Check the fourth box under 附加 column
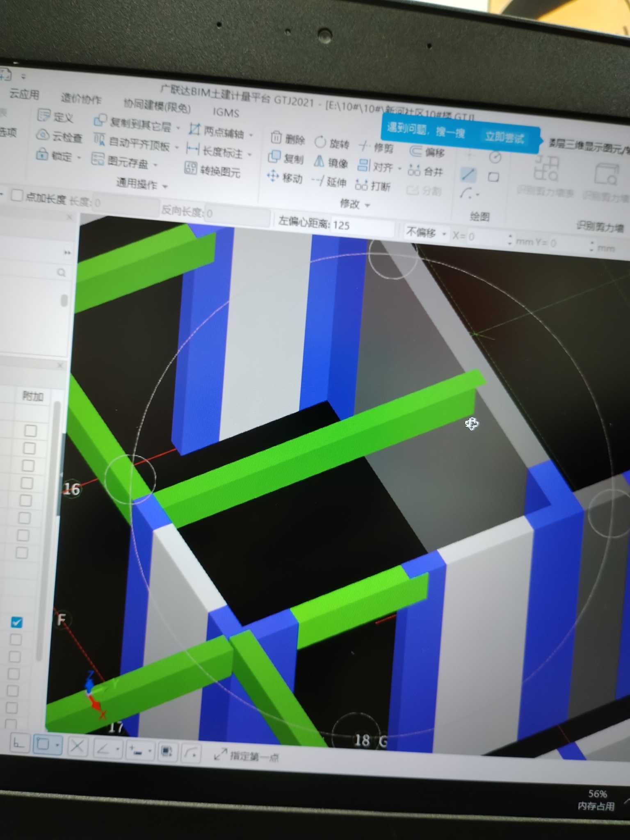This screenshot has width=630, height=840. tap(27, 483)
